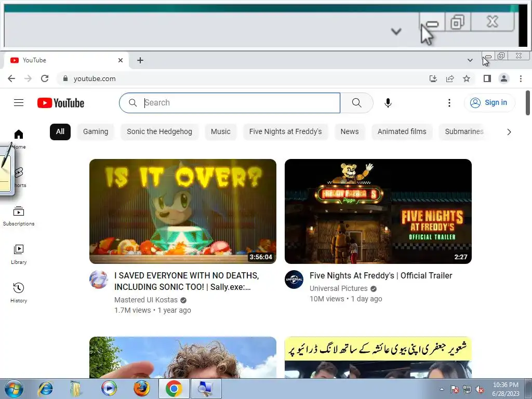This screenshot has width=532, height=399.
Task: View site info via the lock icon
Action: (65, 79)
